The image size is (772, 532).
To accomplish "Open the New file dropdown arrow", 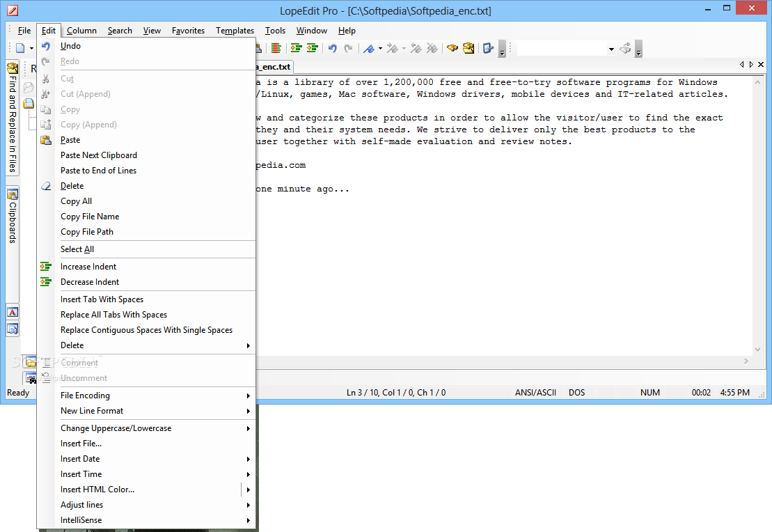I will click(x=31, y=48).
